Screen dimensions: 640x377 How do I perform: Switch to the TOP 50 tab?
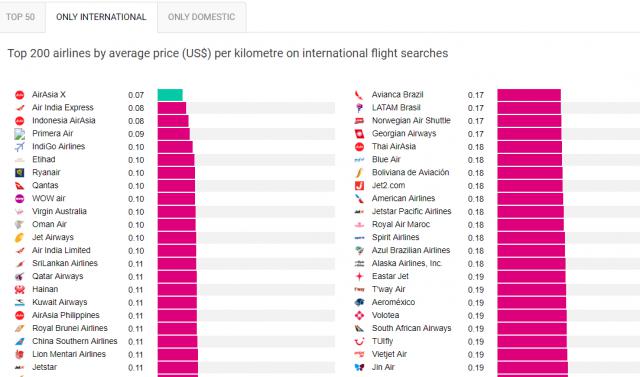[x=20, y=17]
